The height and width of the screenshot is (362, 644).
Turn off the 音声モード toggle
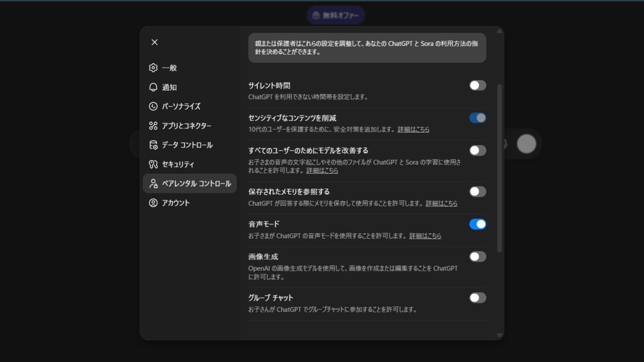[x=478, y=224]
